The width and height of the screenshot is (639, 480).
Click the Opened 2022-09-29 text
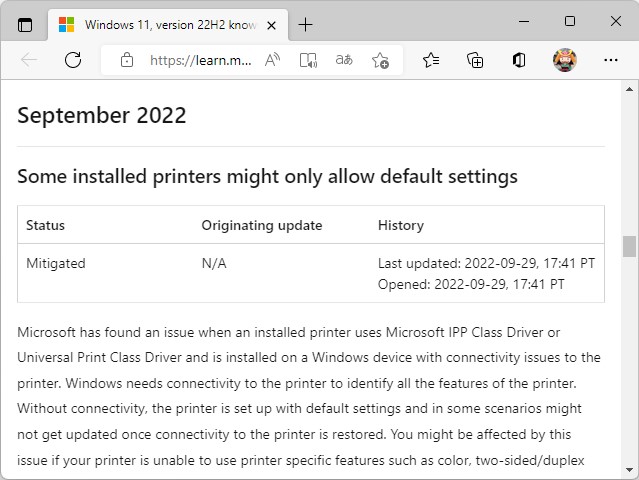(471, 284)
